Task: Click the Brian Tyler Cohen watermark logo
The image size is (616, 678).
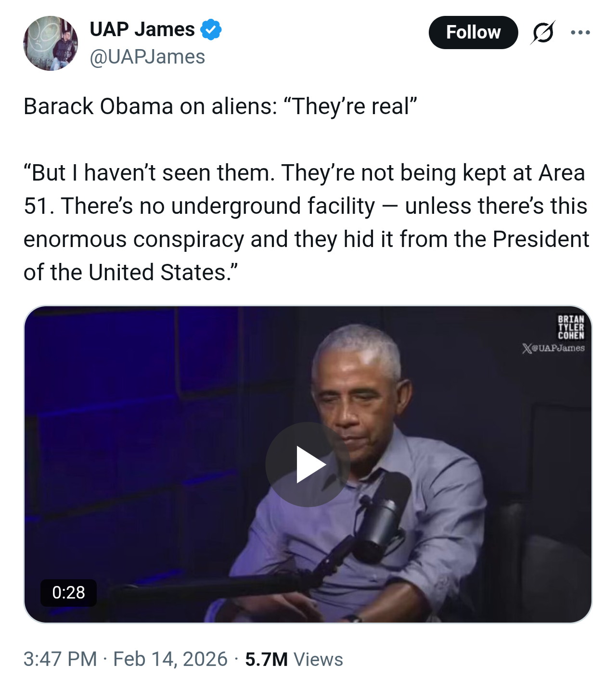Action: pos(571,327)
